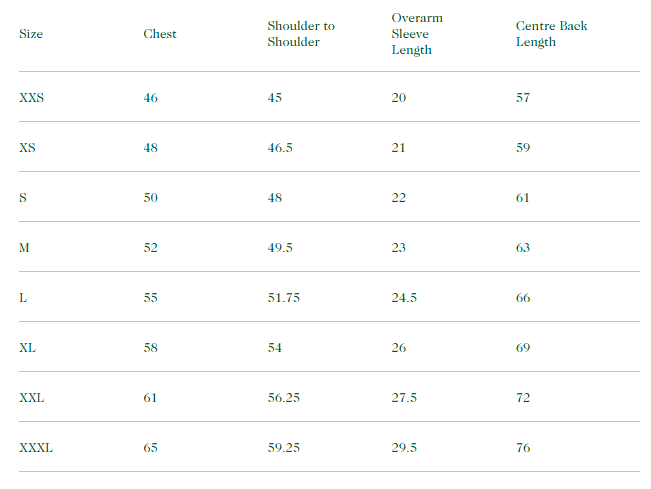
Task: Select the XS size row label
Action: [28, 148]
